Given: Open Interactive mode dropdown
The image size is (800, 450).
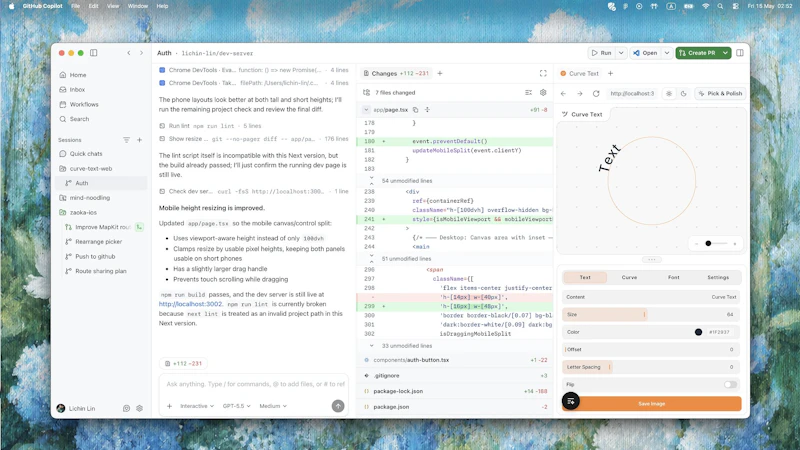Looking at the screenshot, I should click(x=196, y=406).
